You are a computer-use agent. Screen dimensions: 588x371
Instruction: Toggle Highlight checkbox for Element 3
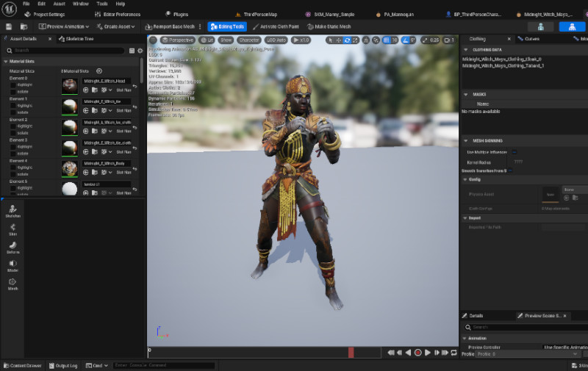click(12, 147)
